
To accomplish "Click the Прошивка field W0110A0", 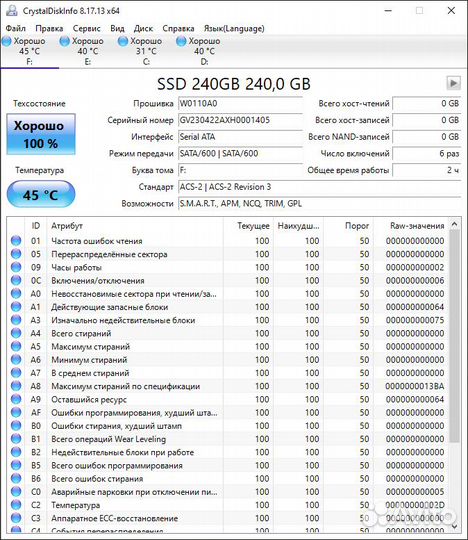I will (x=240, y=103).
